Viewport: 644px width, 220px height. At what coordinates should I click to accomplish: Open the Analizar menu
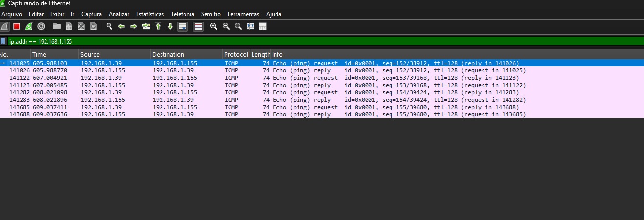coord(119,14)
